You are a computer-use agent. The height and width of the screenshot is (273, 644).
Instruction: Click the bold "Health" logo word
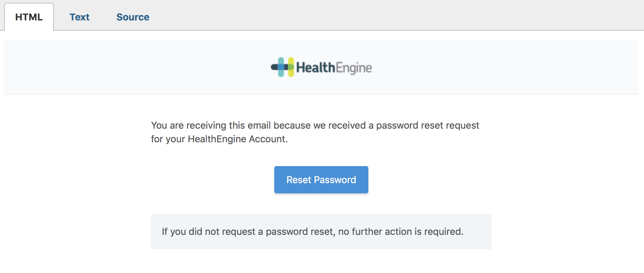click(x=316, y=67)
